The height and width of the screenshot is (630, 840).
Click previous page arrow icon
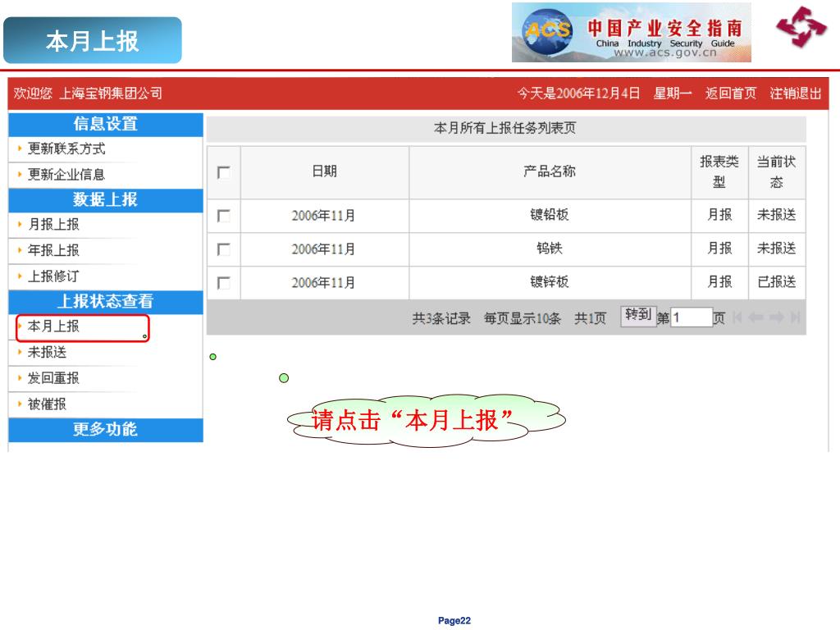coord(756,317)
